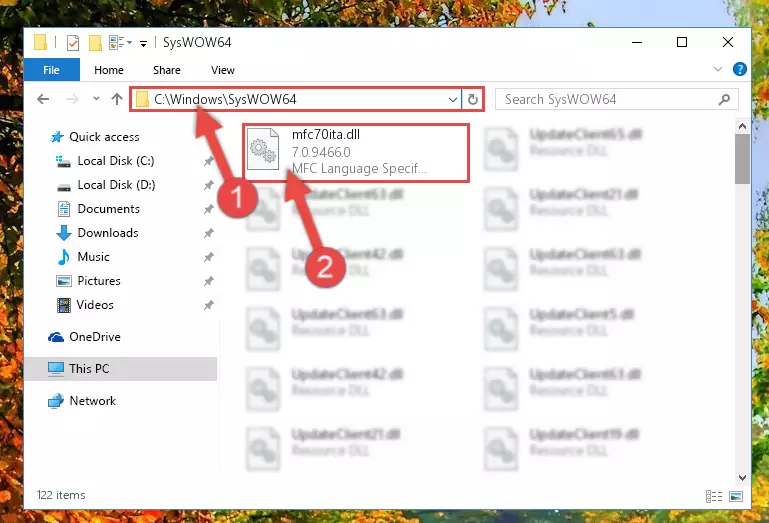Click the Search SysWOW64 box
769x523 pixels.
(617, 100)
